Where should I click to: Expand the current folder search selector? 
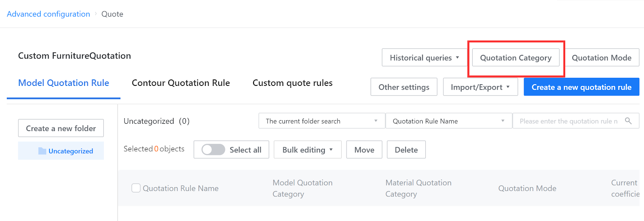(322, 121)
